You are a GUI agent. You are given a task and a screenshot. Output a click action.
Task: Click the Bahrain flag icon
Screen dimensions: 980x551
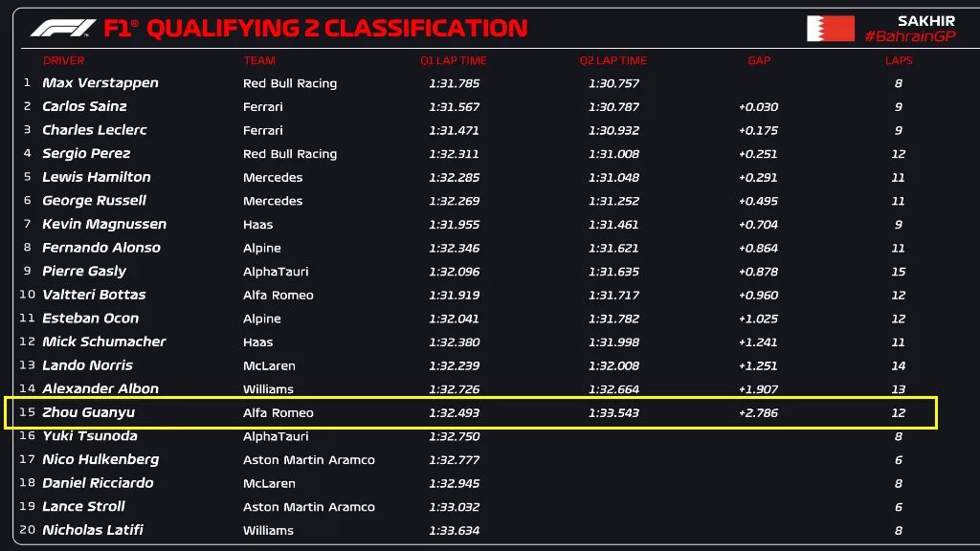(831, 29)
